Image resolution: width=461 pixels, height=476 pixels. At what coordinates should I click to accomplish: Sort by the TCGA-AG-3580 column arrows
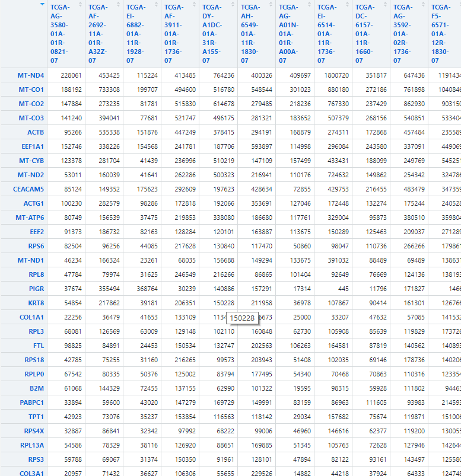pyautogui.click(x=80, y=4)
